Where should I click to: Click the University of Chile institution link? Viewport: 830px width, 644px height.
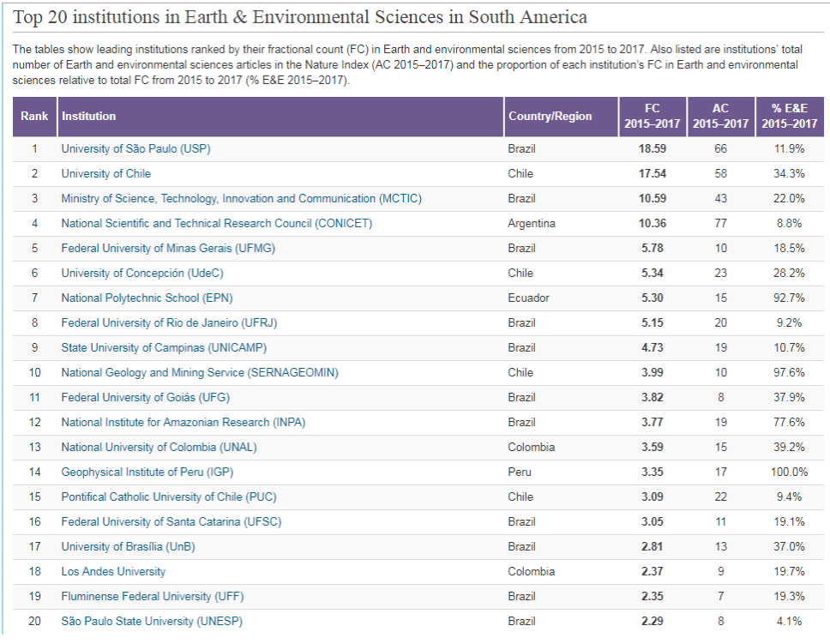click(105, 173)
